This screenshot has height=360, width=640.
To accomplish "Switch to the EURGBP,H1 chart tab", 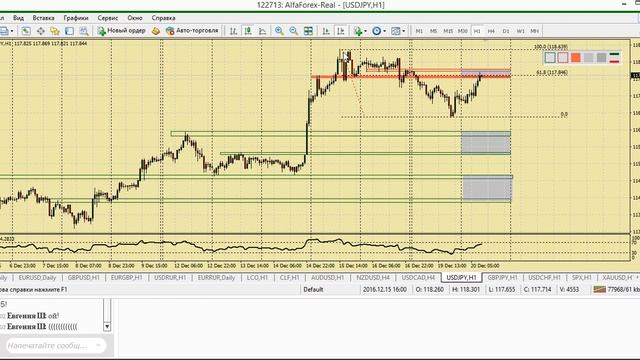I will tap(127, 278).
